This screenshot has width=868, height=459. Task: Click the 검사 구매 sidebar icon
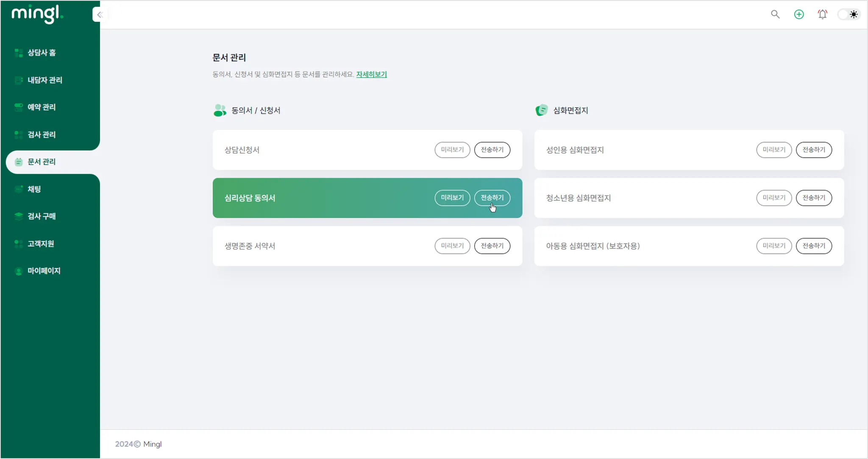pos(19,216)
